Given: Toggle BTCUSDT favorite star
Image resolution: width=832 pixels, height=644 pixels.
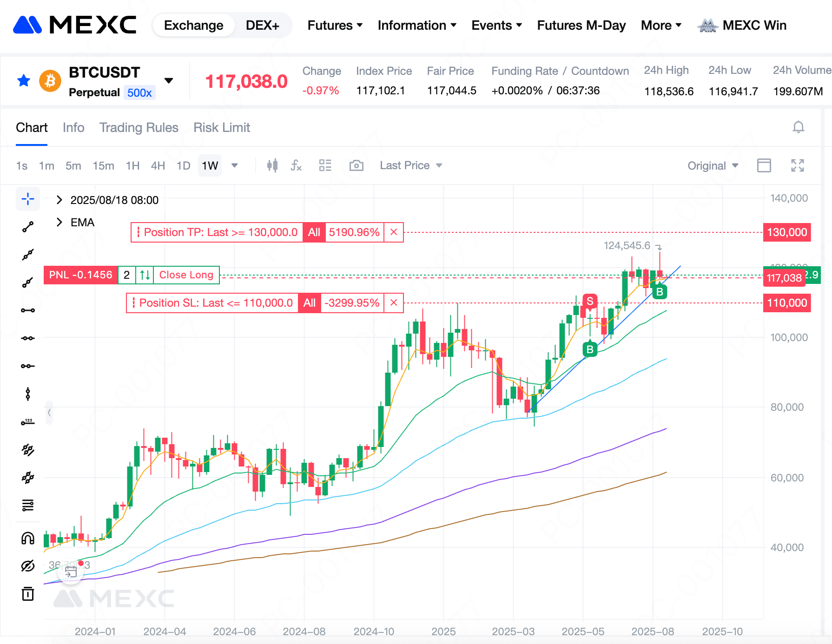Looking at the screenshot, I should (x=24, y=81).
